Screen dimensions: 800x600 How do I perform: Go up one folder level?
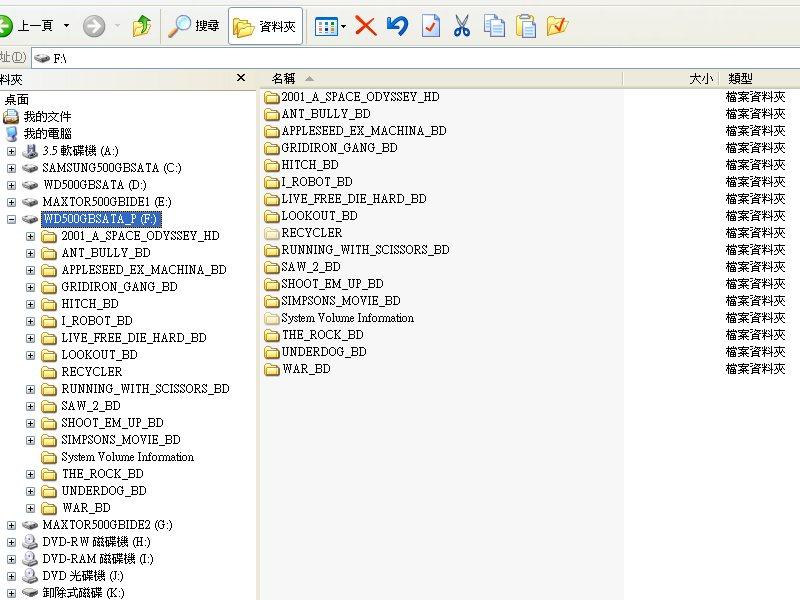click(x=142, y=26)
